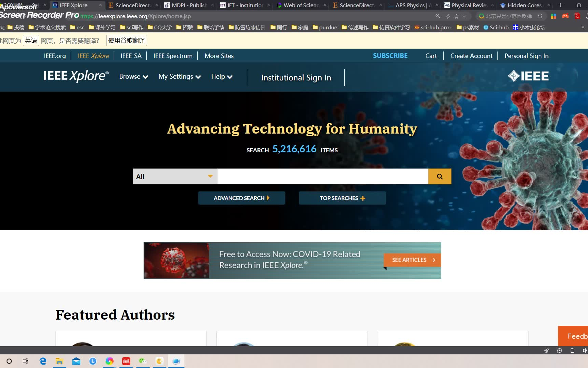Open WeChat from the taskbar
This screenshot has height=368, width=588.
[143, 361]
